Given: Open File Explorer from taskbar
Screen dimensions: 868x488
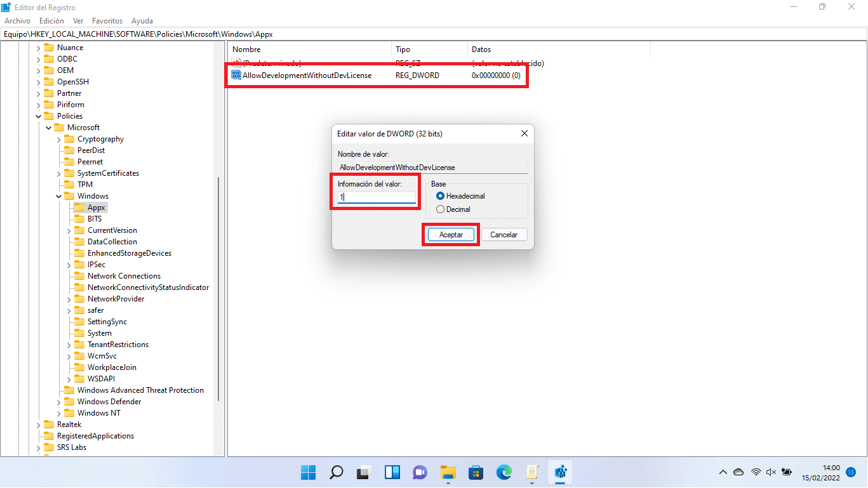Looking at the screenshot, I should [x=448, y=472].
